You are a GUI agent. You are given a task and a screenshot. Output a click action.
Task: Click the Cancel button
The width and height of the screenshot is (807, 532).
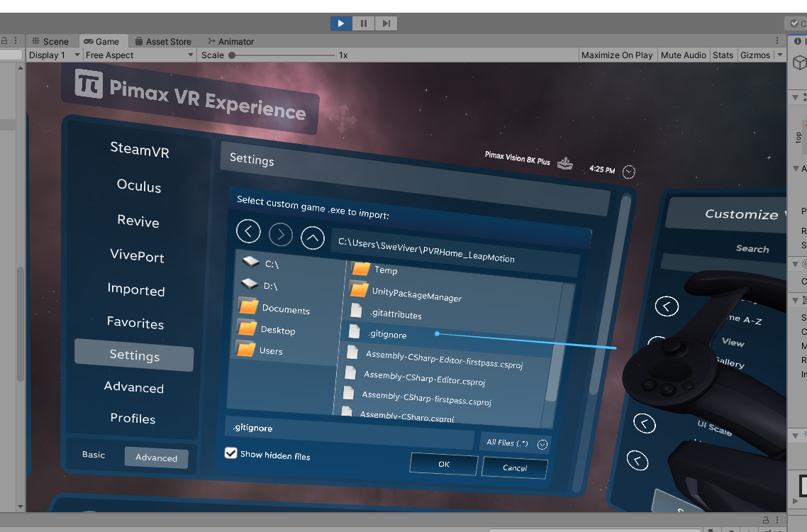click(x=515, y=467)
